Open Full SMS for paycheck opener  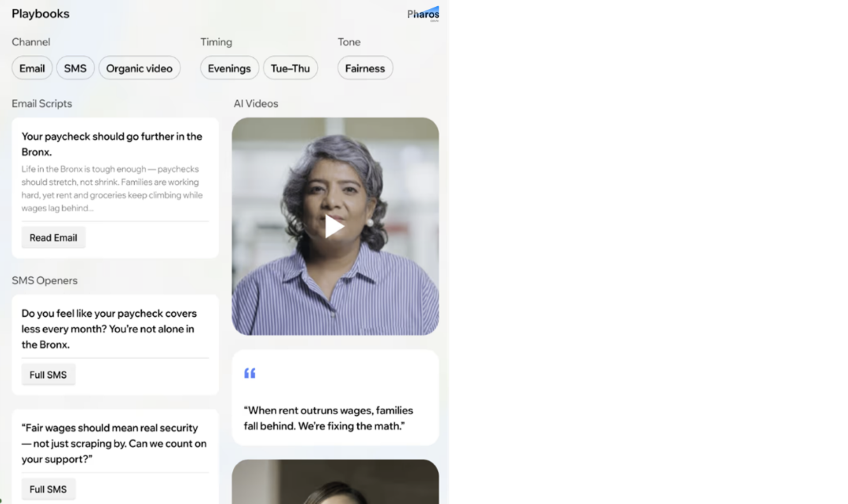(x=48, y=375)
